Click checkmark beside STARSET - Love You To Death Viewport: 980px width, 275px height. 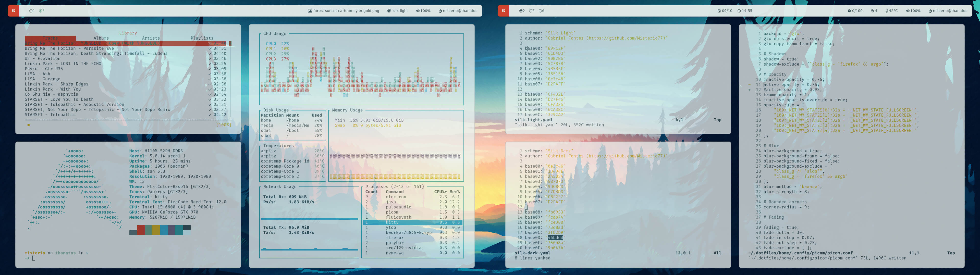pos(210,99)
